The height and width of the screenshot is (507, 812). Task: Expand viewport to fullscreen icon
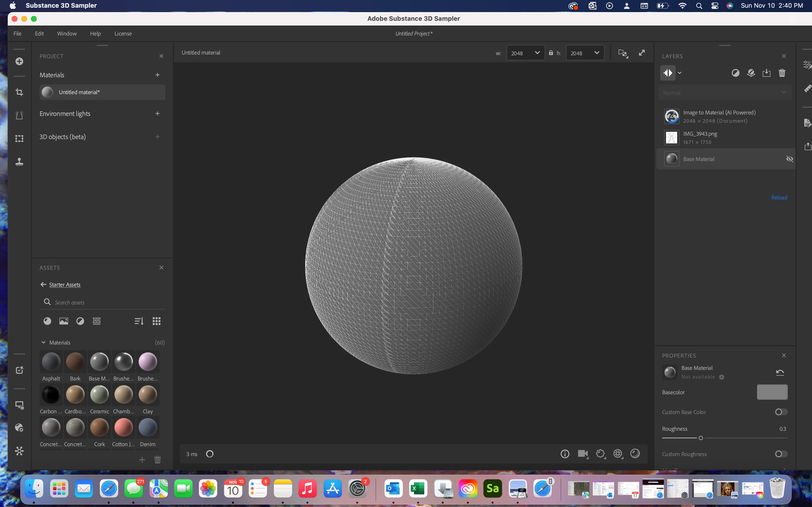pyautogui.click(x=642, y=53)
